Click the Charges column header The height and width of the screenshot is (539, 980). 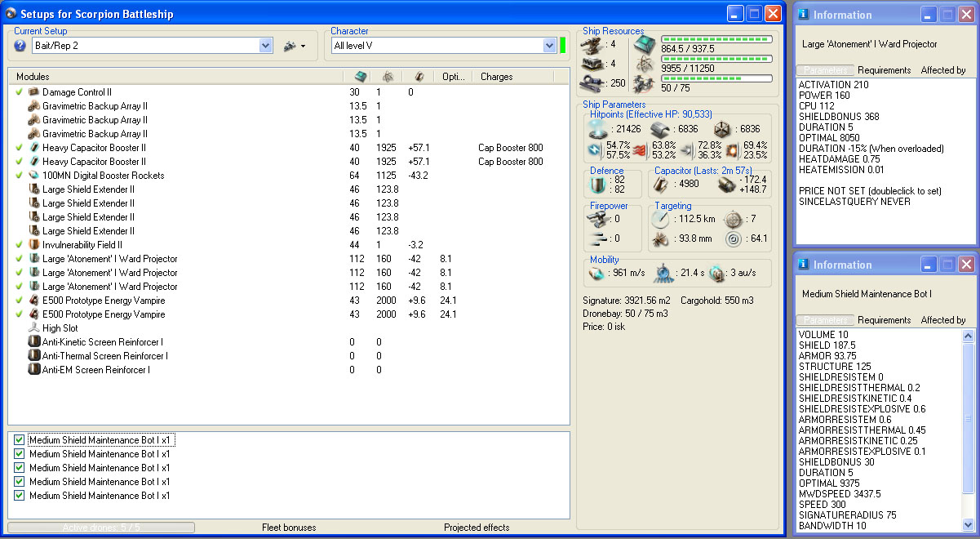(496, 77)
